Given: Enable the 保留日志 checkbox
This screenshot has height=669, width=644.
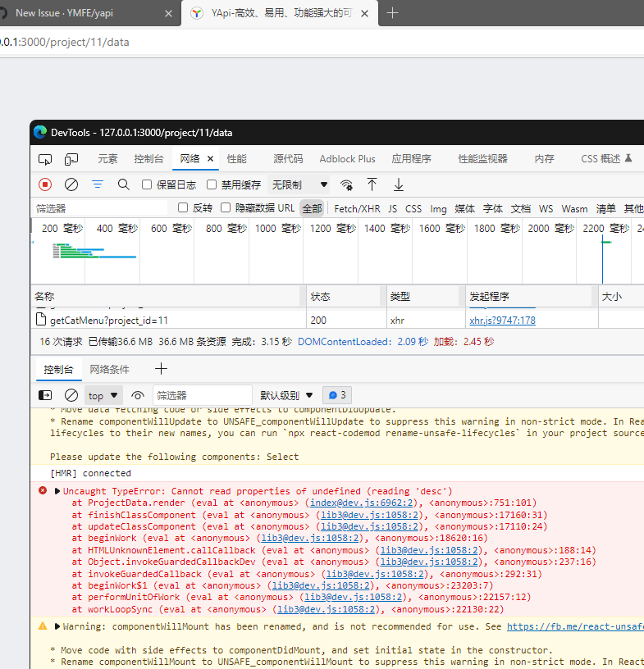Looking at the screenshot, I should coord(147,184).
